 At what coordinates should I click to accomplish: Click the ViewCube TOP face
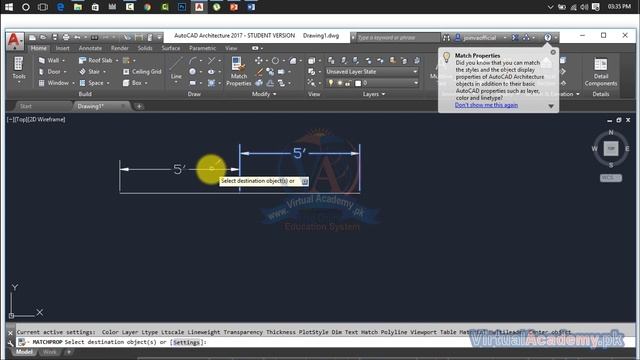pos(611,148)
